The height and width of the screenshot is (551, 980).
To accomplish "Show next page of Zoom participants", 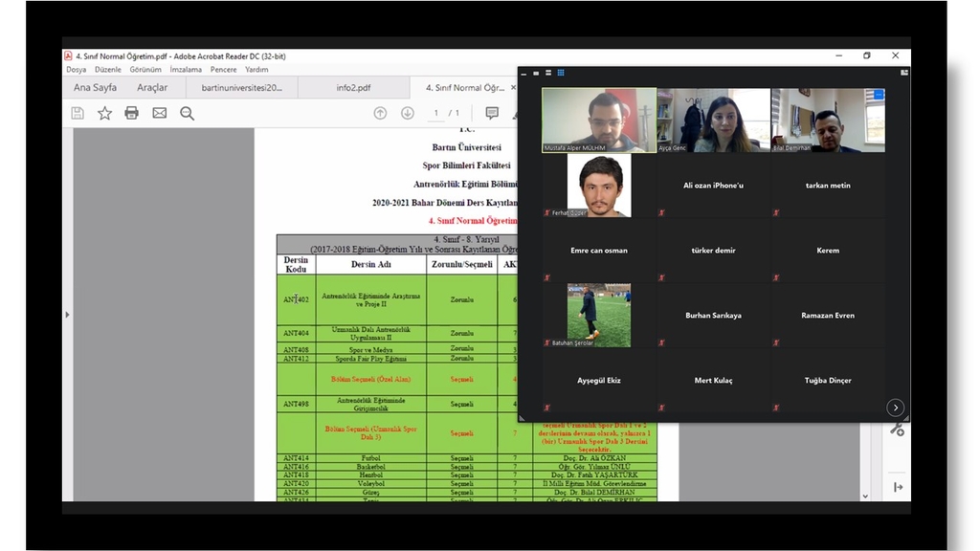I will [896, 408].
